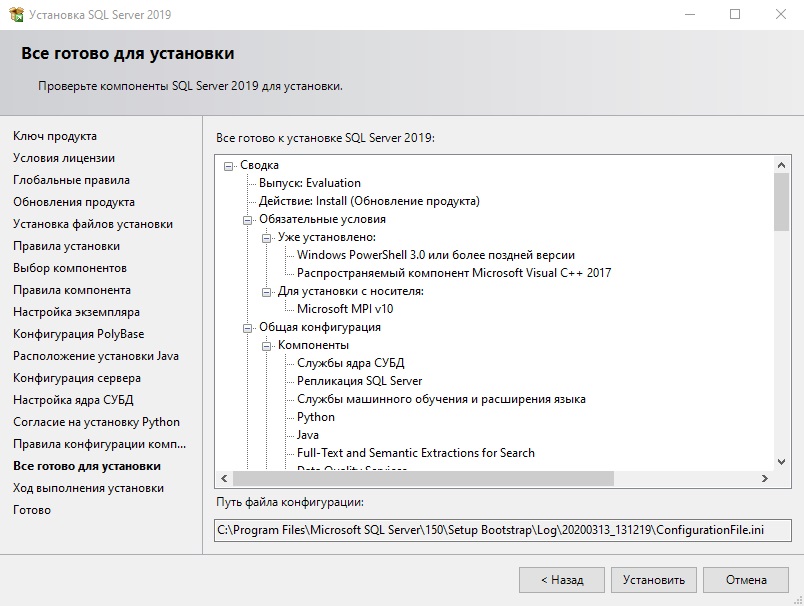Click the vertical scrollbar thumb in summary

click(781, 202)
